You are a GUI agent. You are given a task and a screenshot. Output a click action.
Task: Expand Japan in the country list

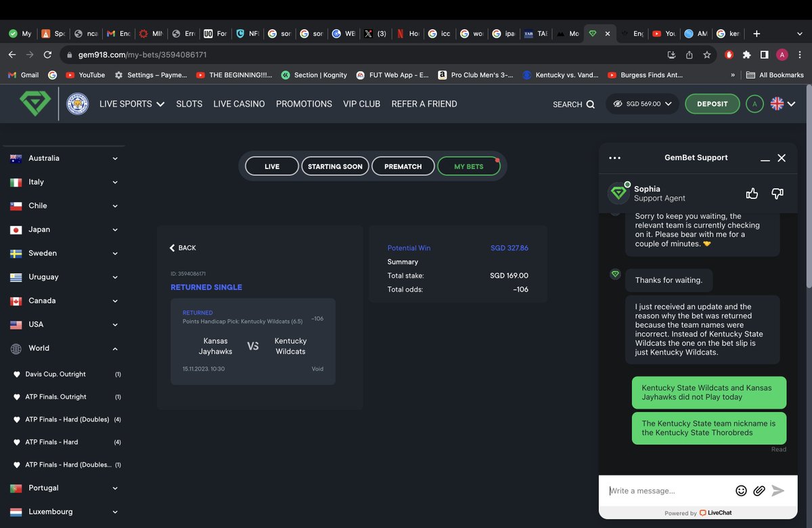[64, 229]
